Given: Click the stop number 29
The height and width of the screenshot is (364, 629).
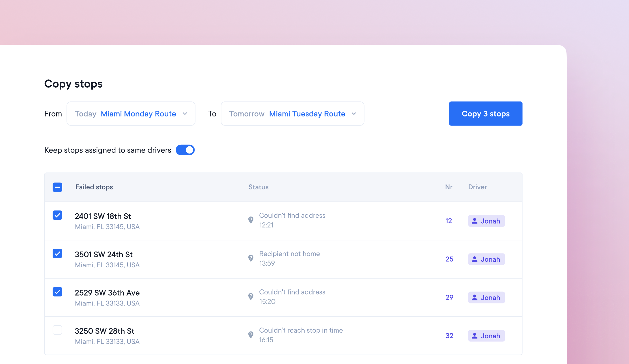Looking at the screenshot, I should pos(449,297).
